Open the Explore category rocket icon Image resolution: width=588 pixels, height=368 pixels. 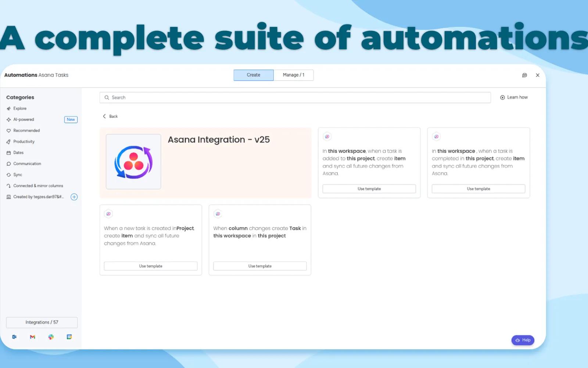(x=9, y=109)
